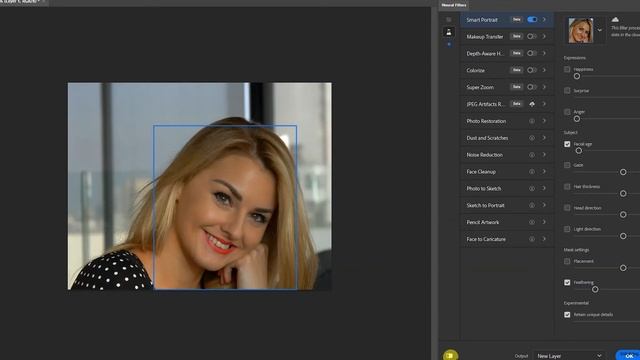The image size is (640, 360).
Task: Click the cloud download icon for JPEG Artifacts Removal
Action: click(x=532, y=104)
